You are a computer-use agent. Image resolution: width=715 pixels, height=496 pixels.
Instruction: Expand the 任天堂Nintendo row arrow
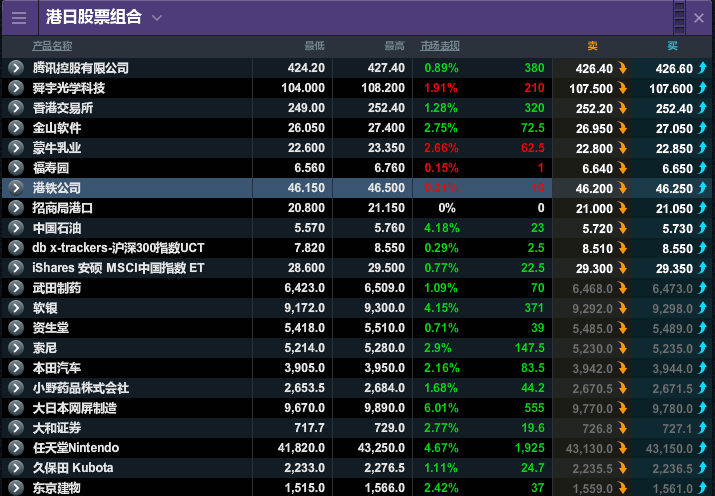click(16, 448)
